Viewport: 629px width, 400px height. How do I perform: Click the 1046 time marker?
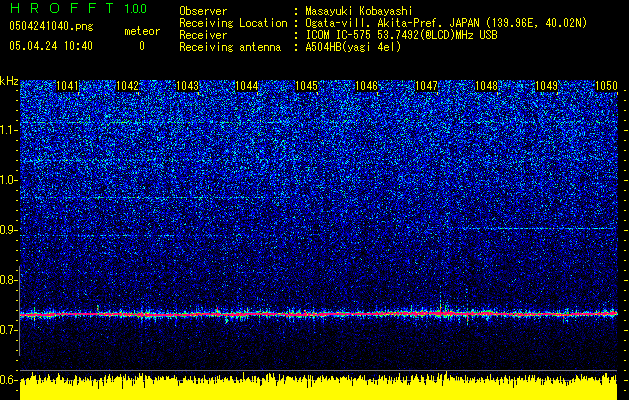coord(367,86)
